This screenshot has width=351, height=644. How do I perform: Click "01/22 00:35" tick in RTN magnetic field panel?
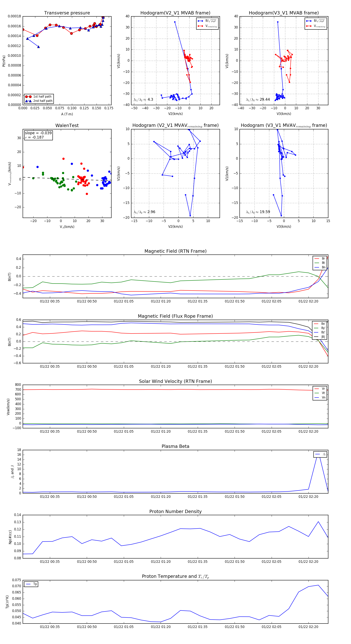click(50, 302)
